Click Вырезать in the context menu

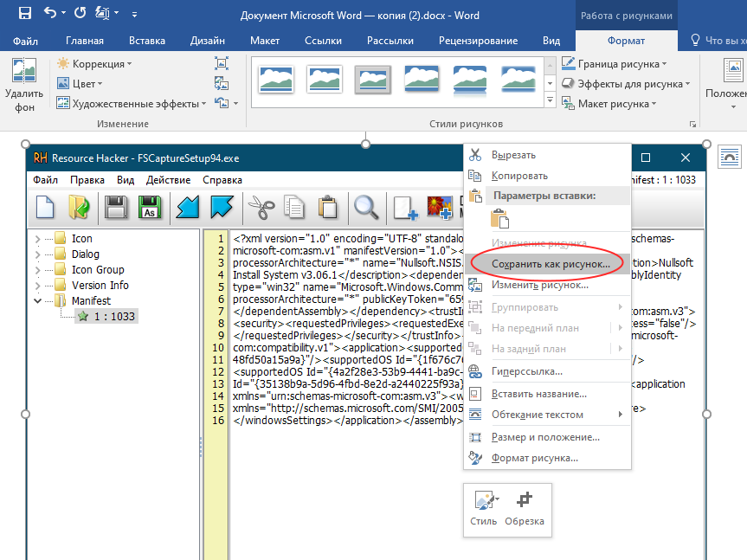pyautogui.click(x=547, y=155)
